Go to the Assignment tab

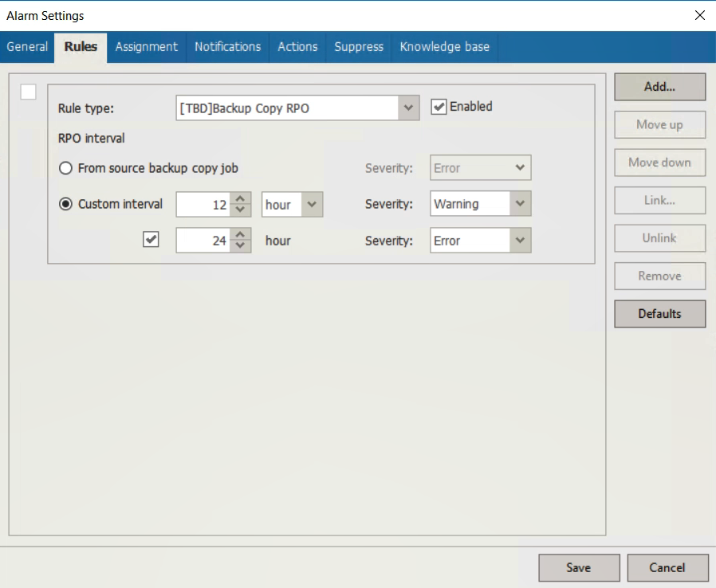[146, 47]
